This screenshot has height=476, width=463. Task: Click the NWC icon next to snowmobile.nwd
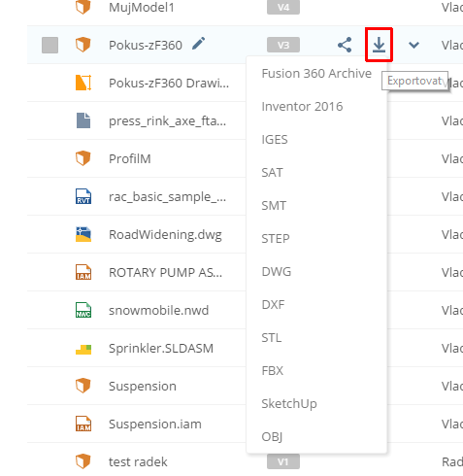click(83, 310)
